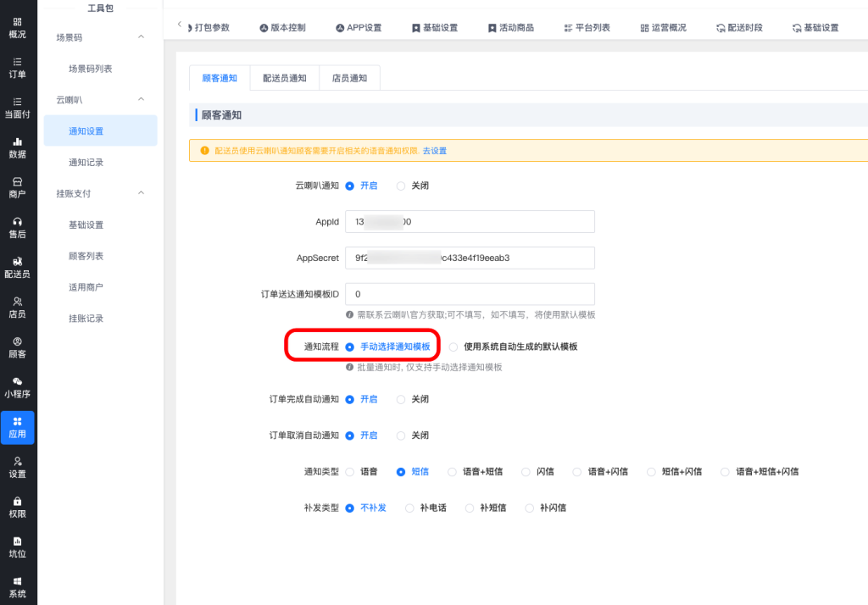Switch to the 店员通知 tab

click(x=349, y=78)
